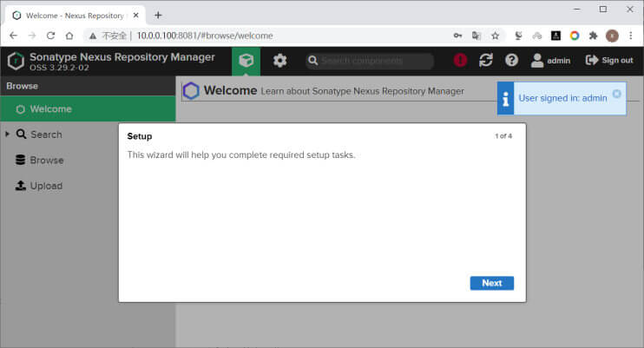644x348 pixels.
Task: Click the Refresh icon in the header
Action: [x=485, y=61]
